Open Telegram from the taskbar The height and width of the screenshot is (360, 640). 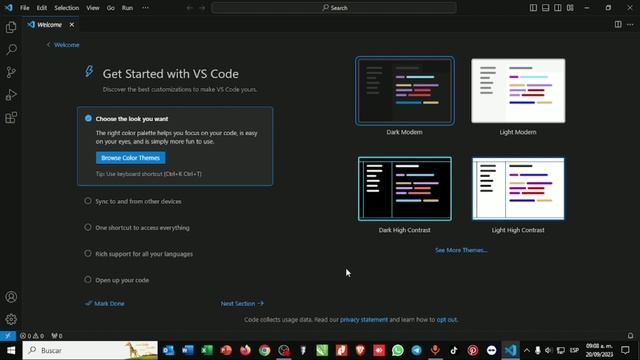[x=416, y=350]
